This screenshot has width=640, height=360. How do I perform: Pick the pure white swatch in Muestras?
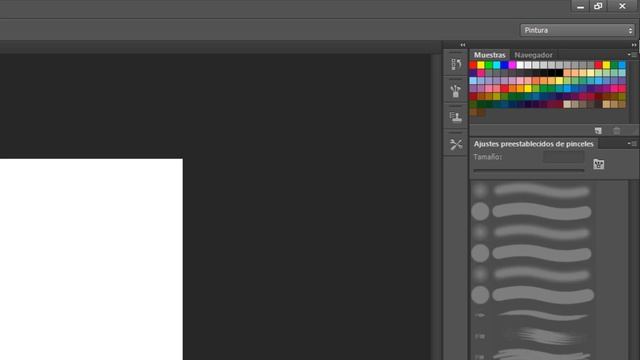coord(520,65)
